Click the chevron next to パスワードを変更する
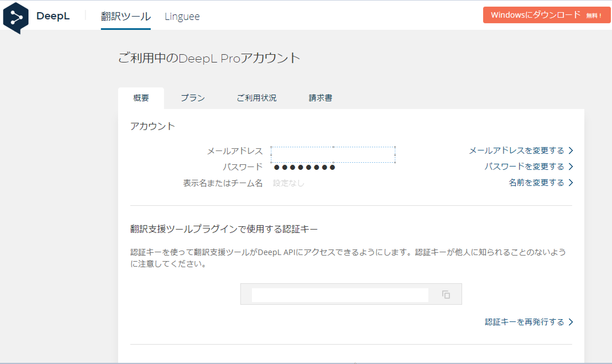This screenshot has width=612, height=364. click(x=571, y=167)
